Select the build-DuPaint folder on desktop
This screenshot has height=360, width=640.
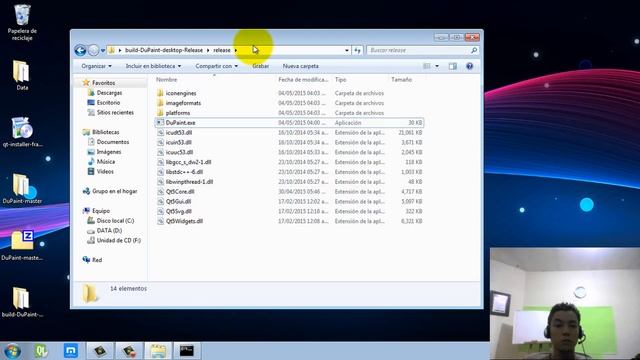tap(22, 302)
